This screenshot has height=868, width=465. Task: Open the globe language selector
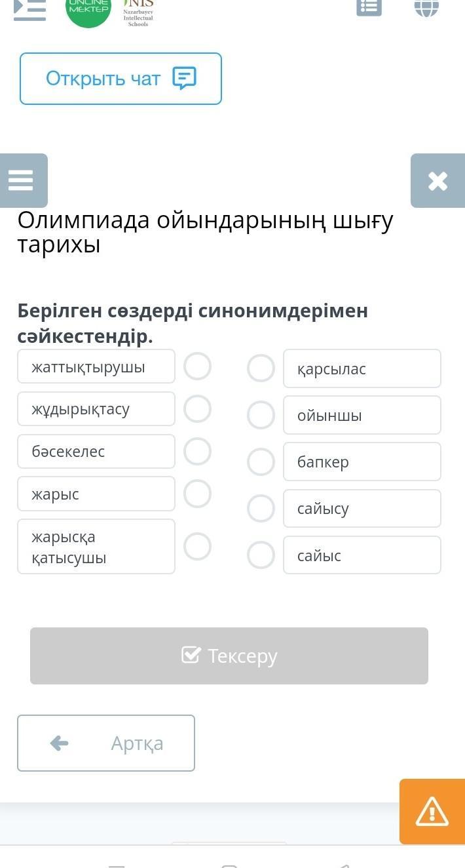(x=426, y=7)
